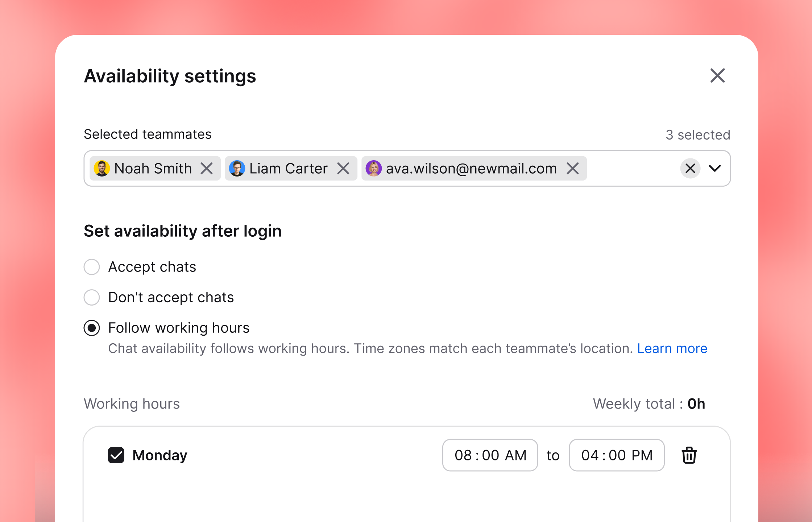Open the Learn more link

pyautogui.click(x=672, y=348)
